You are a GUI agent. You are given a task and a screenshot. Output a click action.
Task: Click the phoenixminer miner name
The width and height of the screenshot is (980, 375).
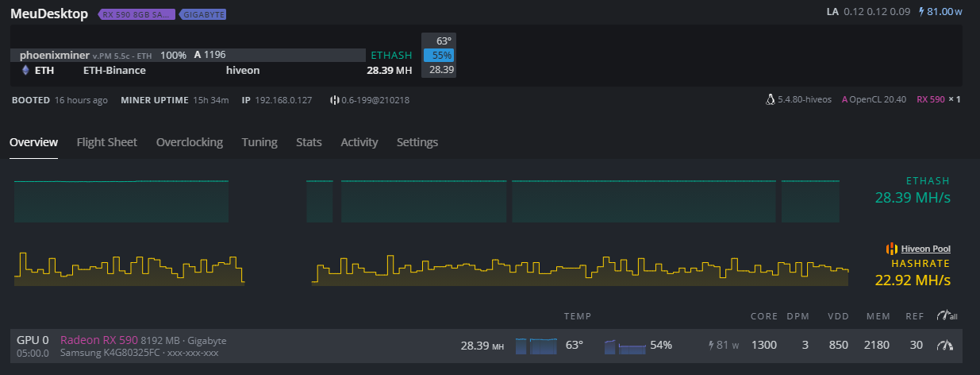55,55
